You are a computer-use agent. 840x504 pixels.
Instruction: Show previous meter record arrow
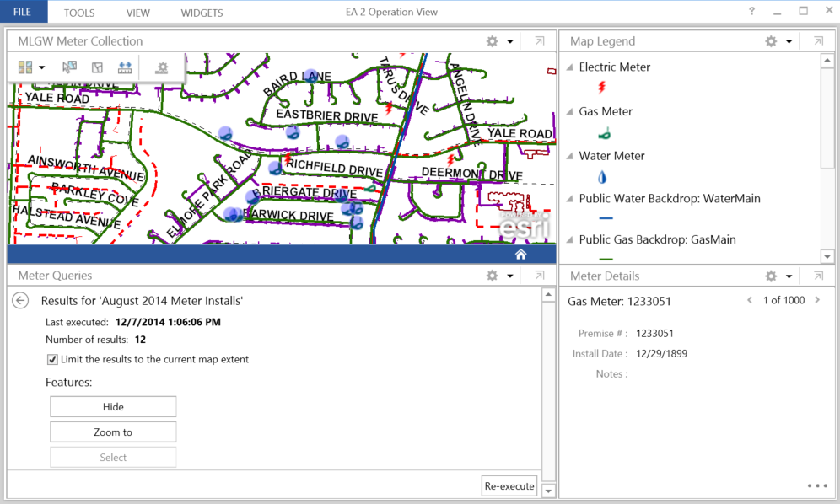(750, 300)
